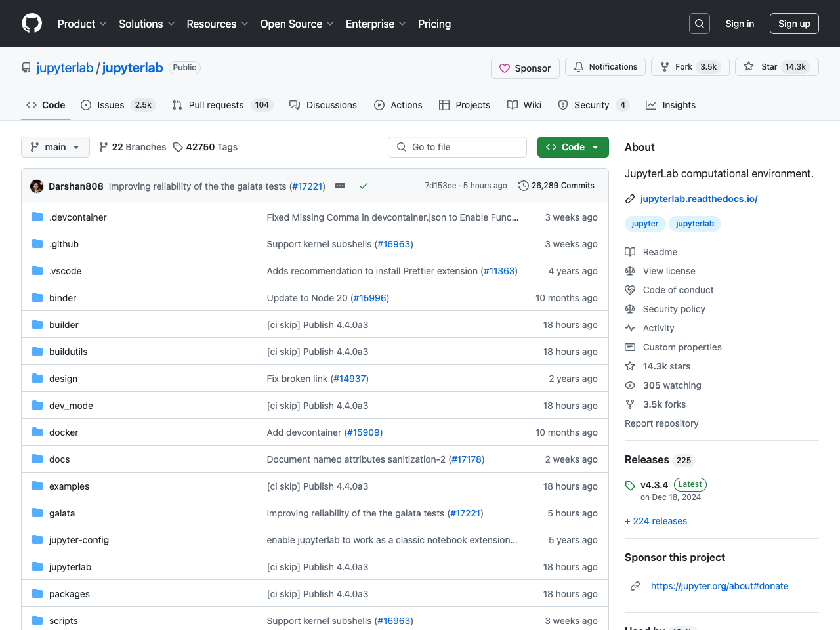This screenshot has height=630, width=840.
Task: Click the jupyter topic tag
Action: (645, 224)
